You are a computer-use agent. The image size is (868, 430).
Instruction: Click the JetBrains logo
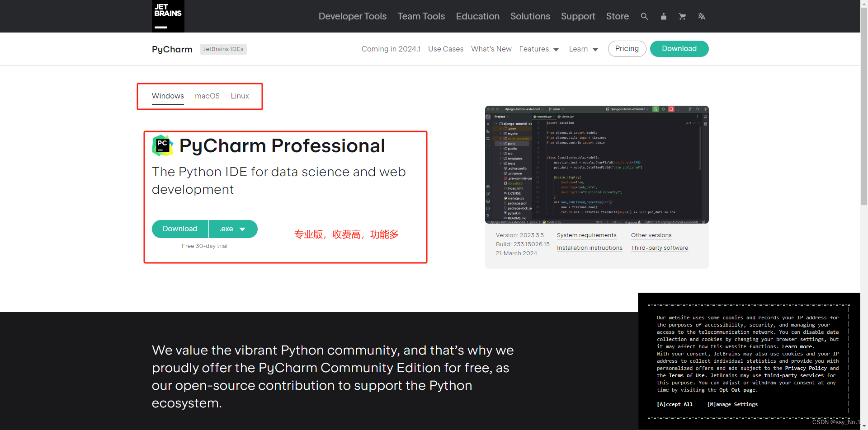click(168, 16)
